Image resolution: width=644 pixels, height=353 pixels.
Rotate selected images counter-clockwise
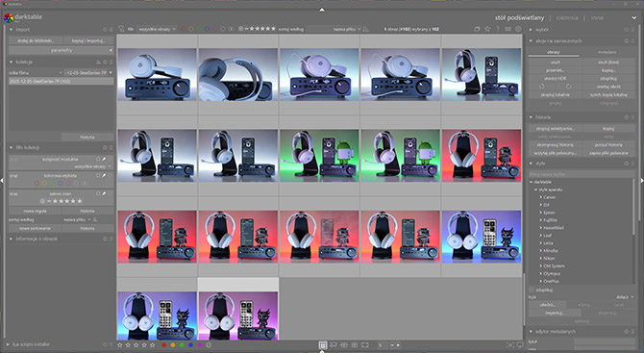point(542,87)
